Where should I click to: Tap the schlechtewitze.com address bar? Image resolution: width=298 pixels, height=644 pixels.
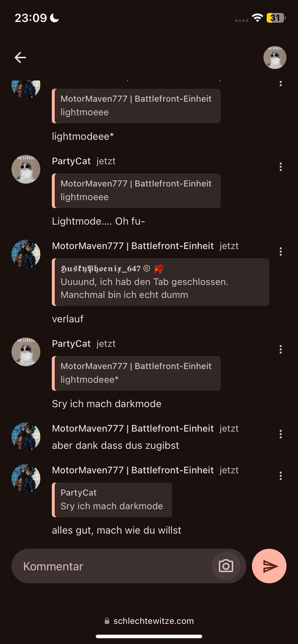tap(149, 621)
